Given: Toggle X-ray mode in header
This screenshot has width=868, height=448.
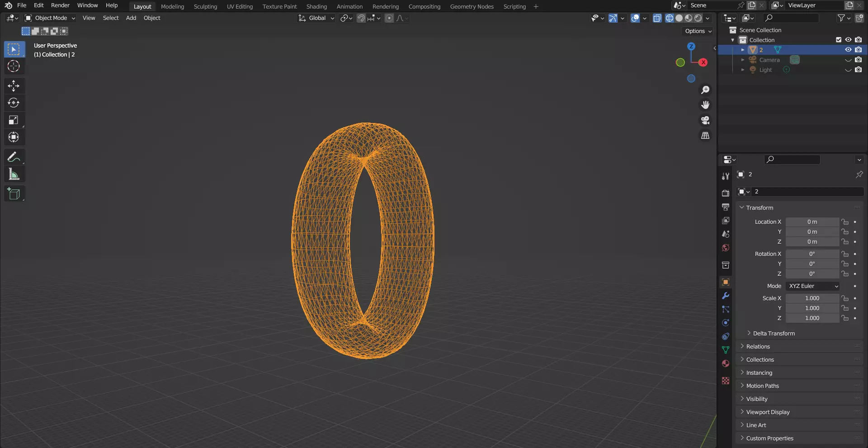Looking at the screenshot, I should [657, 18].
